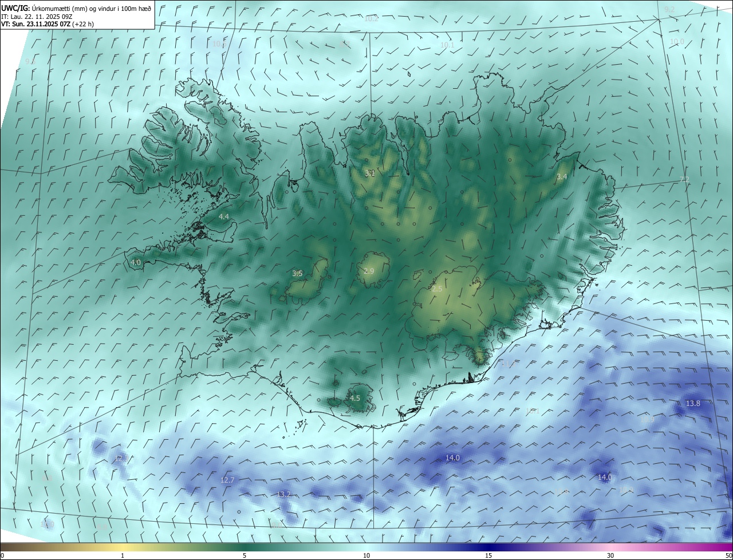
Task: Click the 10 tick label on the color scale
Action: [x=366, y=555]
